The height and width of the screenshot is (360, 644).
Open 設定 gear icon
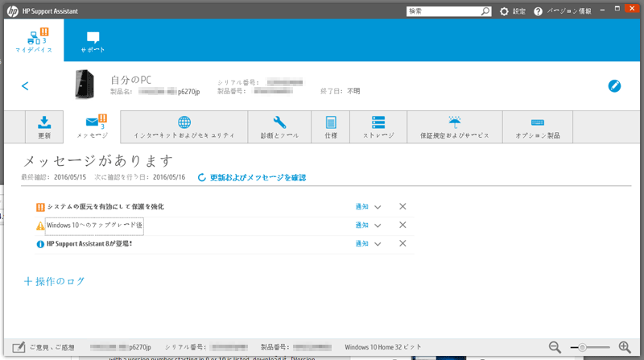tap(504, 11)
